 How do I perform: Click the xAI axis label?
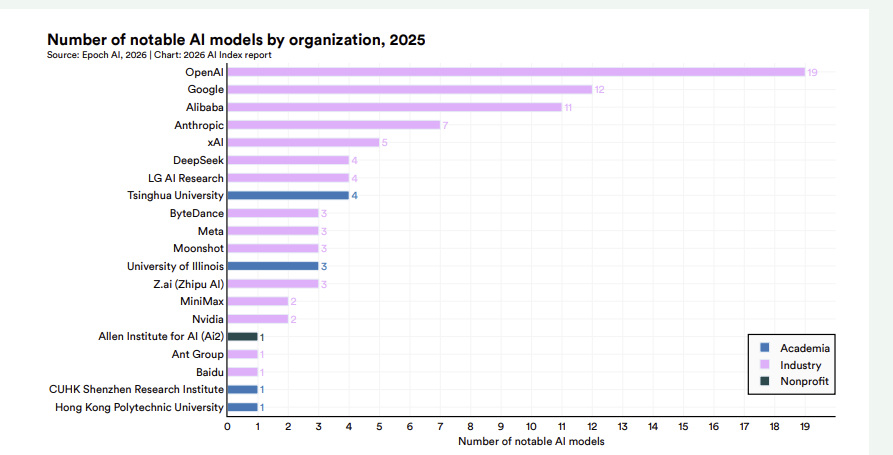pyautogui.click(x=215, y=142)
